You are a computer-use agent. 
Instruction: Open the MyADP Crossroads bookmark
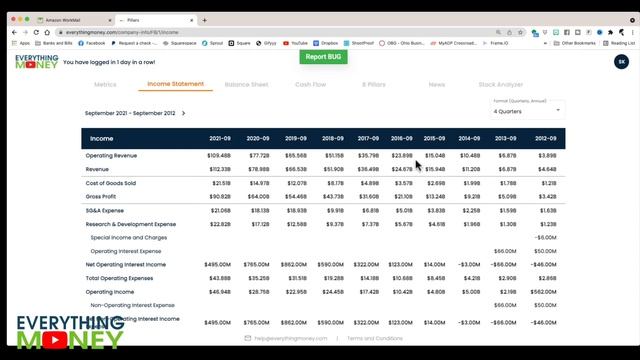[454, 43]
